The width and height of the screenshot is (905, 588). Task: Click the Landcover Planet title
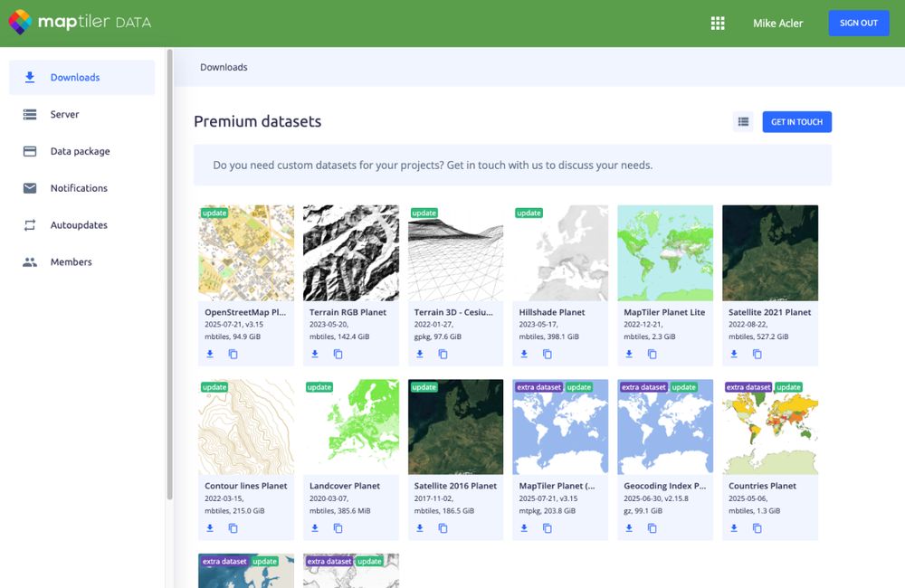(345, 486)
